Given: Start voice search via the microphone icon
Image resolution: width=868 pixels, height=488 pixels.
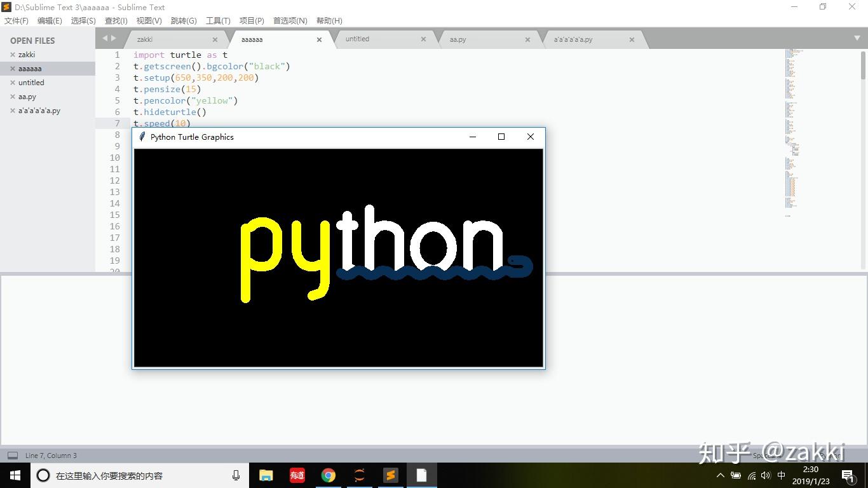Looking at the screenshot, I should point(236,475).
